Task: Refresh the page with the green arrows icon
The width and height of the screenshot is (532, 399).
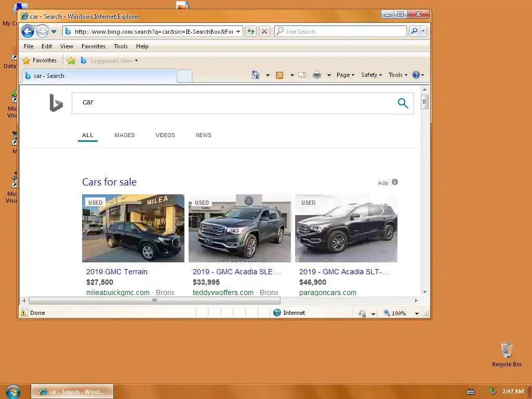Action: point(251,32)
